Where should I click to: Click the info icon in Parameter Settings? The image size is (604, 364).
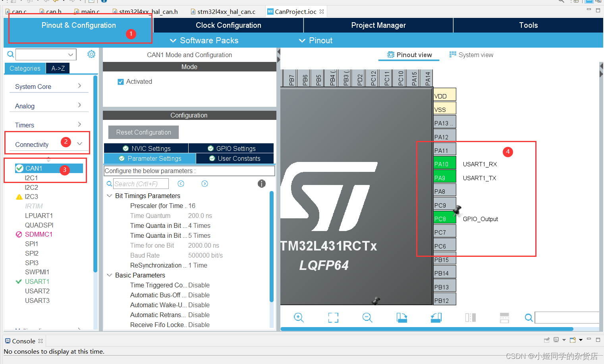coord(261,183)
